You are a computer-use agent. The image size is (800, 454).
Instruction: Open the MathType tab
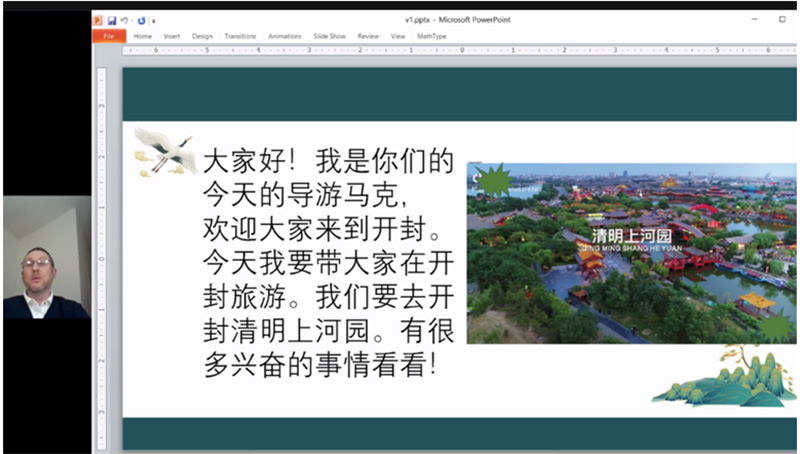point(432,36)
